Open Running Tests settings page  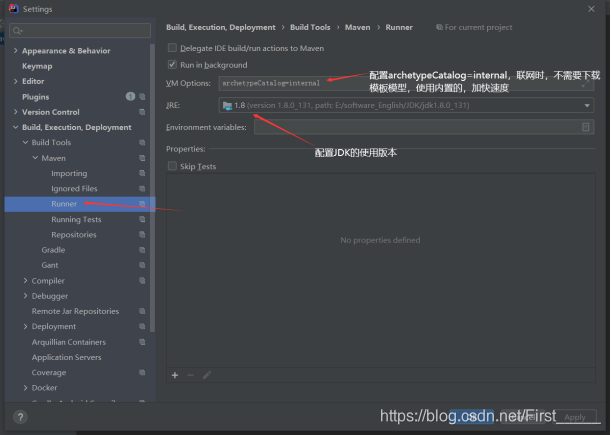[76, 219]
